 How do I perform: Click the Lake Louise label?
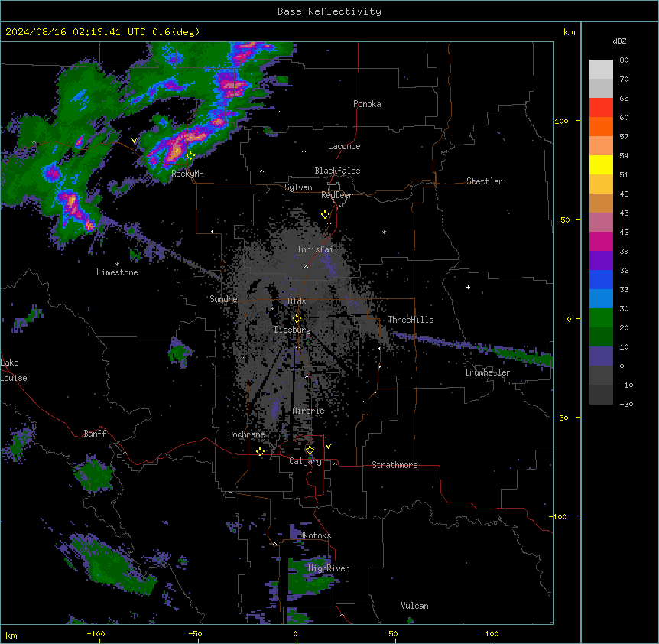click(x=14, y=370)
